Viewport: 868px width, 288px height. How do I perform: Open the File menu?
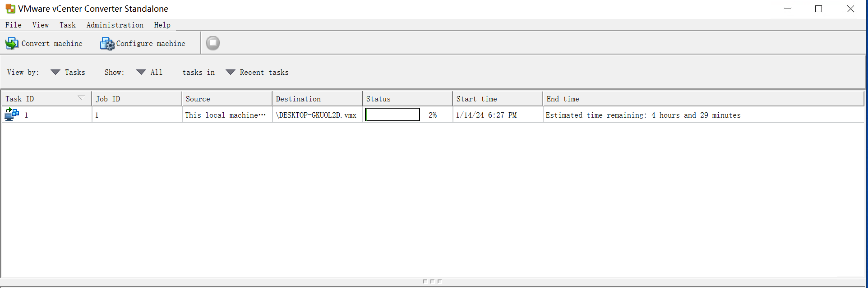(x=14, y=25)
